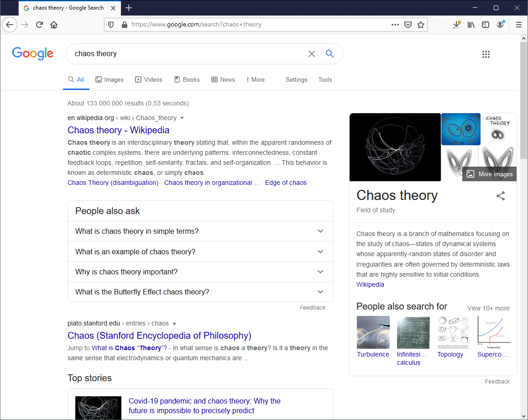Open the Google apps grid
Viewport: 528px width, 420px height.
pyautogui.click(x=486, y=54)
